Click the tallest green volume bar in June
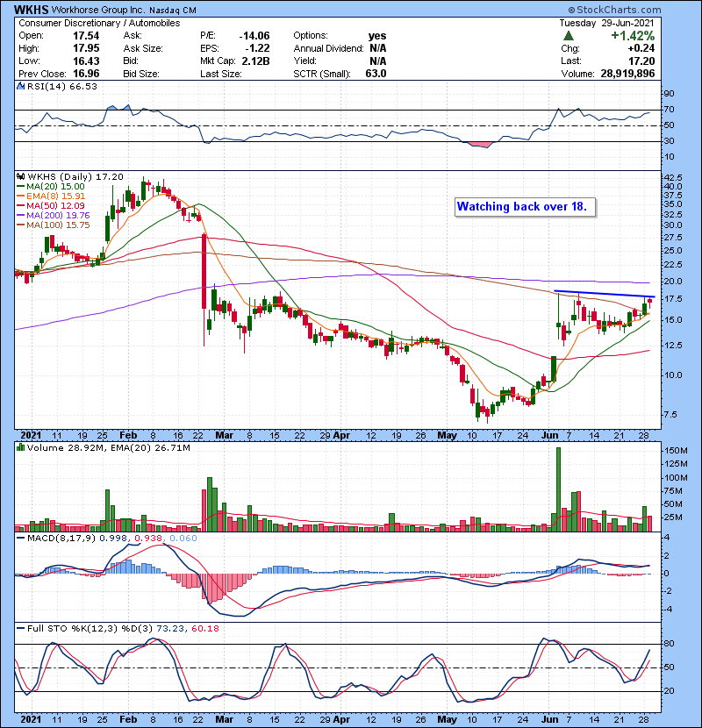Image resolution: width=702 pixels, height=728 pixels. click(558, 489)
